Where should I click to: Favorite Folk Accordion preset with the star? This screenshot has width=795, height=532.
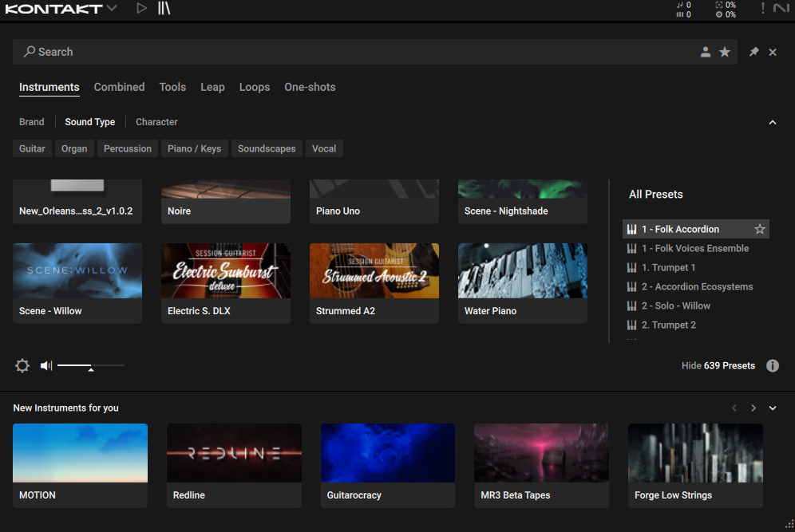760,229
